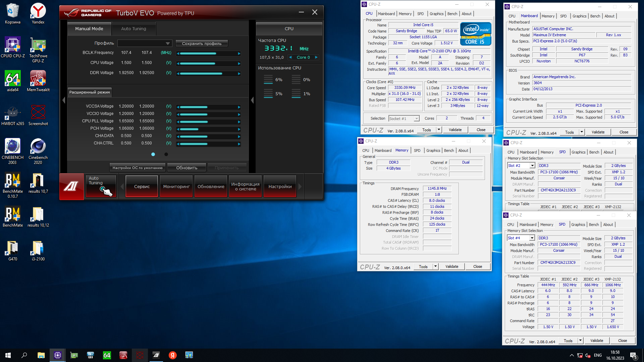This screenshot has width=644, height=362.
Task: Expand Tools dropdown arrow in CPU-Z Mainboard window
Action: [582, 132]
